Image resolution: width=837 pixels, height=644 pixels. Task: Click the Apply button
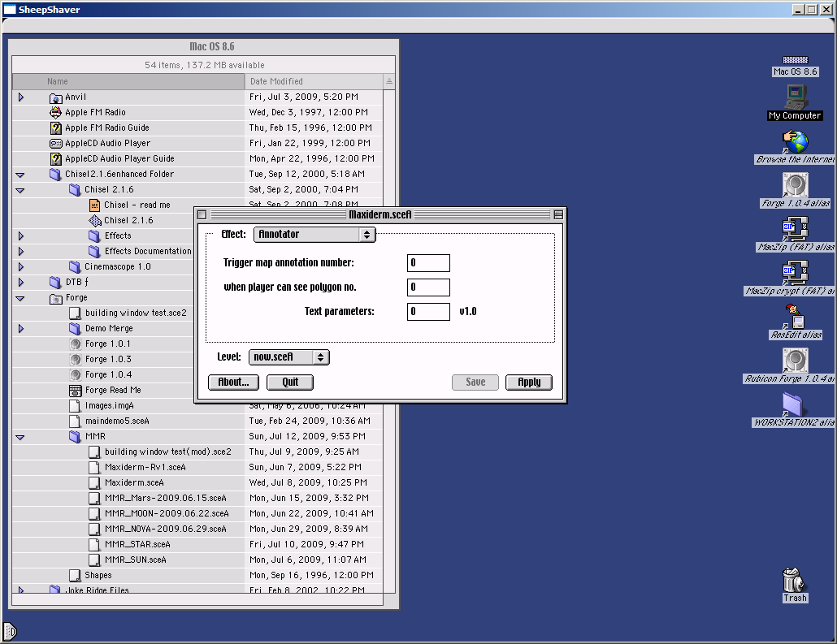529,383
